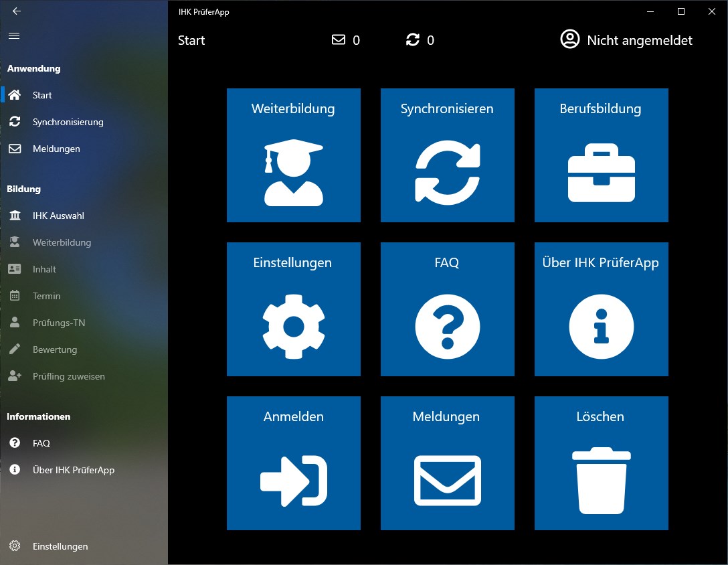
Task: Click the graduate icon on Weiterbildung tile
Action: point(294,173)
